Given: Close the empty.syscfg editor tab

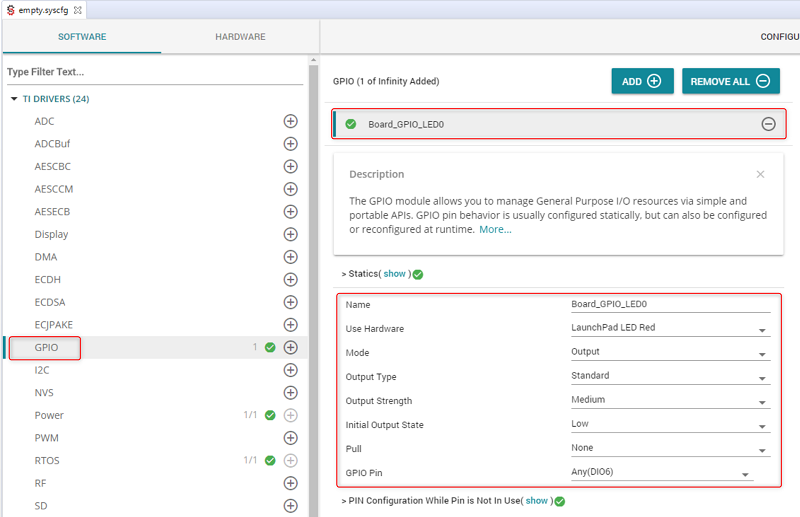Looking at the screenshot, I should point(78,10).
